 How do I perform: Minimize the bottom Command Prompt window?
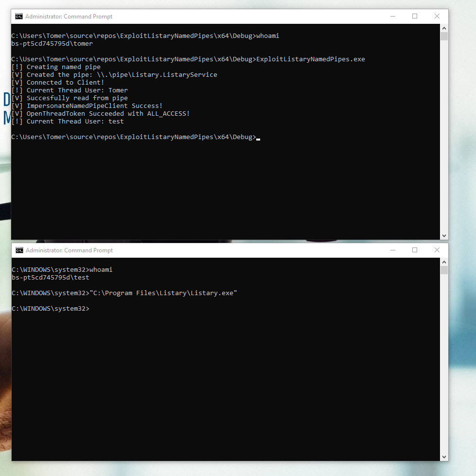[393, 250]
